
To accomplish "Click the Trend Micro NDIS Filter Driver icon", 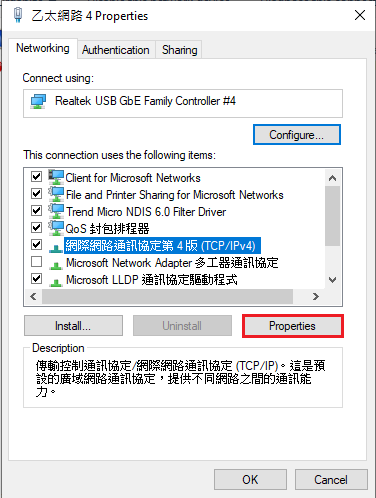I will pos(56,211).
